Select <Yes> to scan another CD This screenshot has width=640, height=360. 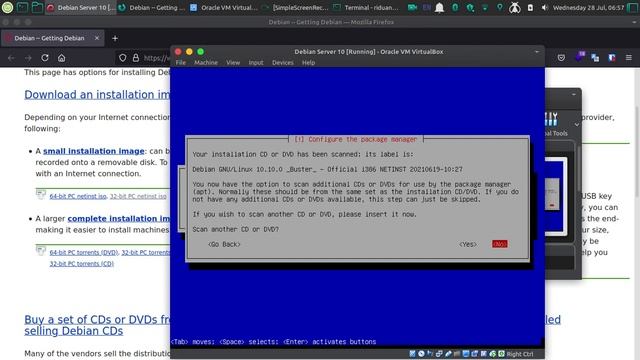(468, 244)
